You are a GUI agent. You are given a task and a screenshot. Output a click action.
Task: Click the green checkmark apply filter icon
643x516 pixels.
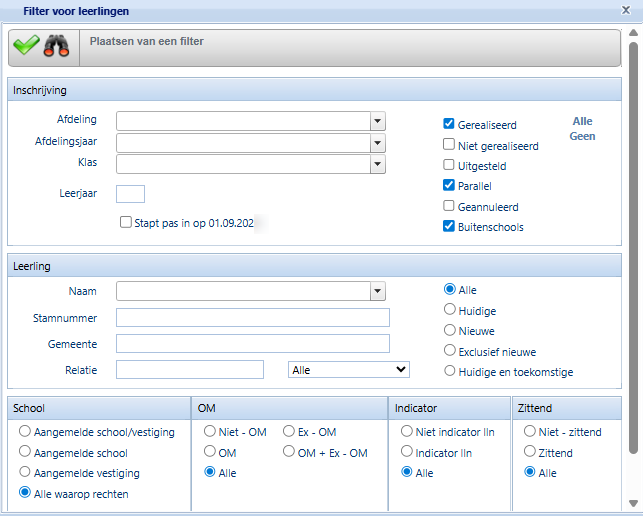pos(26,46)
